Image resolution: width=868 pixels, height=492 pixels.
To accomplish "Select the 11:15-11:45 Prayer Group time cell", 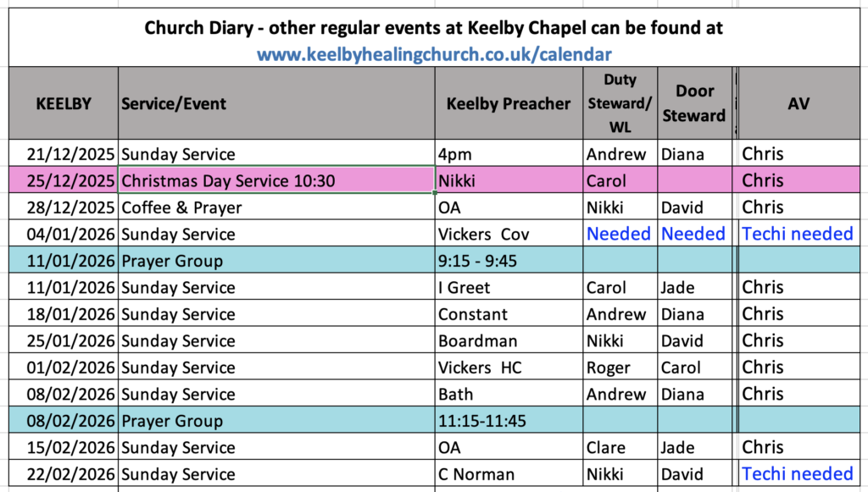I will click(509, 421).
